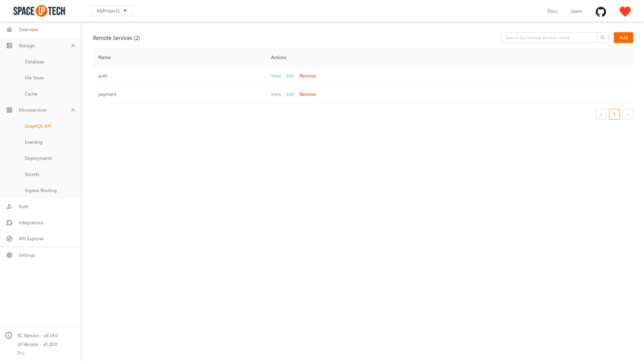The height and width of the screenshot is (362, 644).
Task: Select pagination page 1
Action: point(614,115)
